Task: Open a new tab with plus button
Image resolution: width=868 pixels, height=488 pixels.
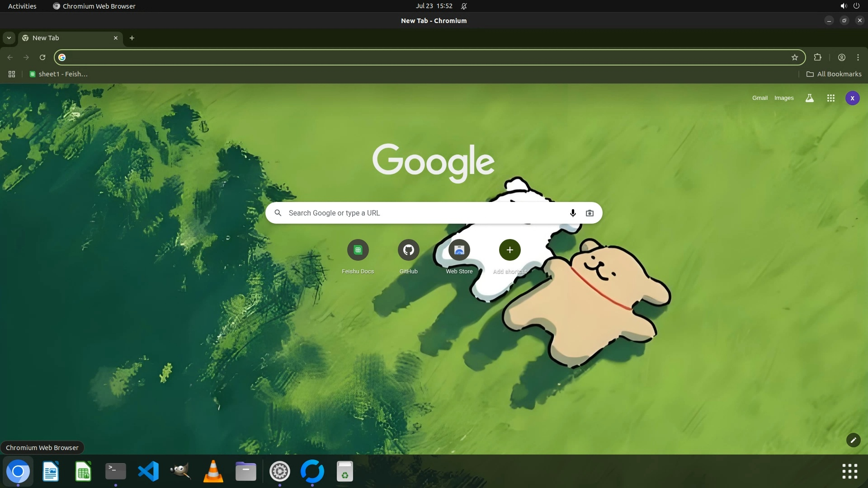Action: (x=132, y=38)
